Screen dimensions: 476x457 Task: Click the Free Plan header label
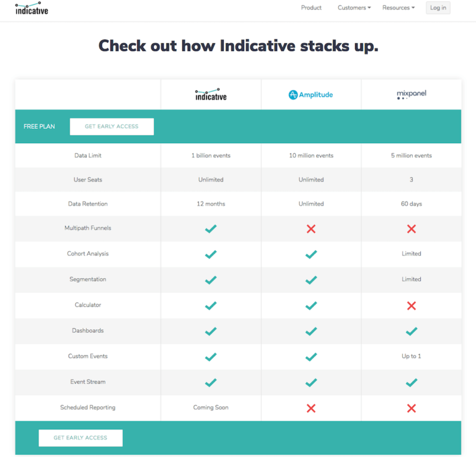[x=39, y=126]
